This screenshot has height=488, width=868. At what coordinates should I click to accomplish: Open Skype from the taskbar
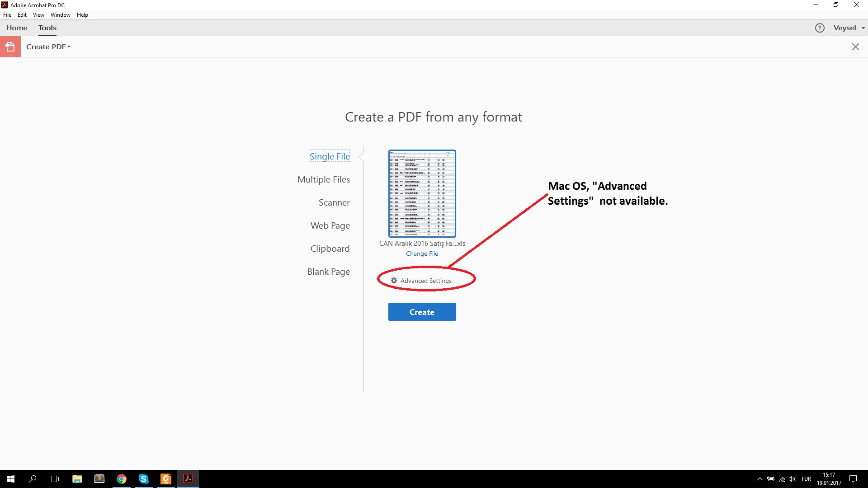point(144,479)
